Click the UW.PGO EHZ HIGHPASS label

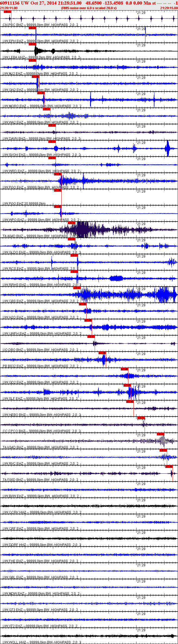pyautogui.click(x=41, y=187)
